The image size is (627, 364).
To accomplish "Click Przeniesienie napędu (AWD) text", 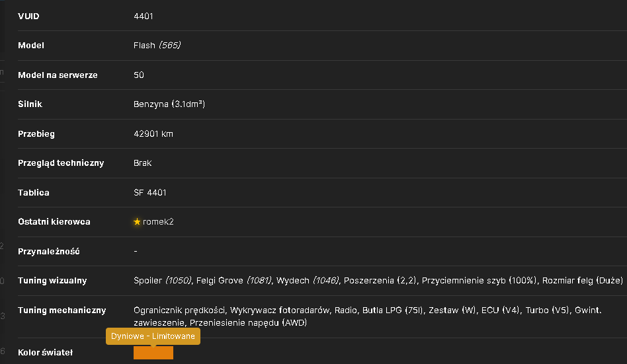I will point(248,323).
